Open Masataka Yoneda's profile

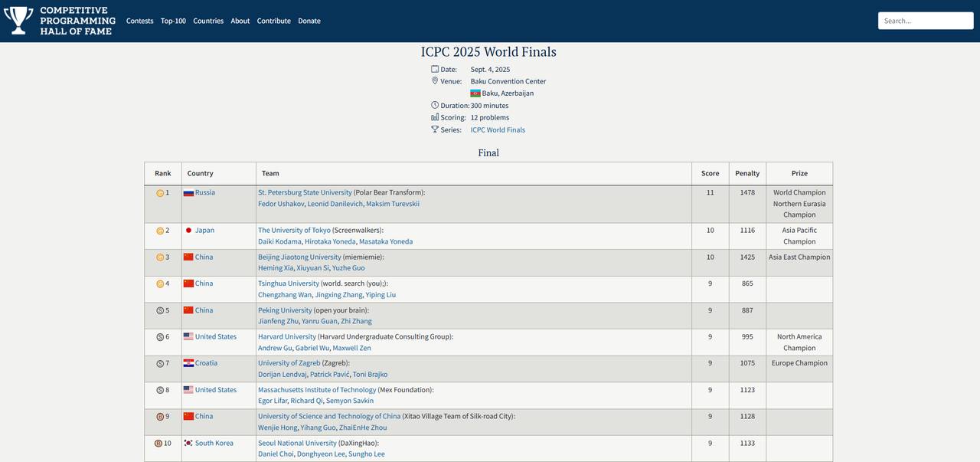click(386, 241)
